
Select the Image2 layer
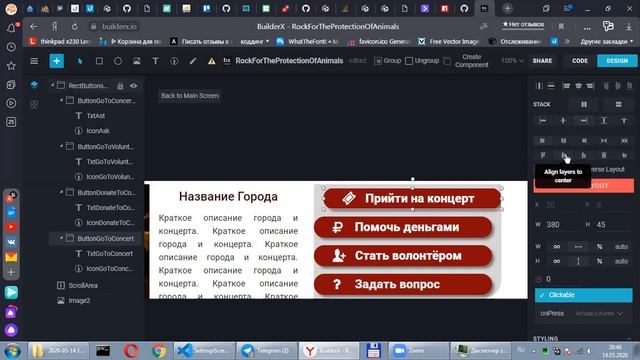(79, 300)
